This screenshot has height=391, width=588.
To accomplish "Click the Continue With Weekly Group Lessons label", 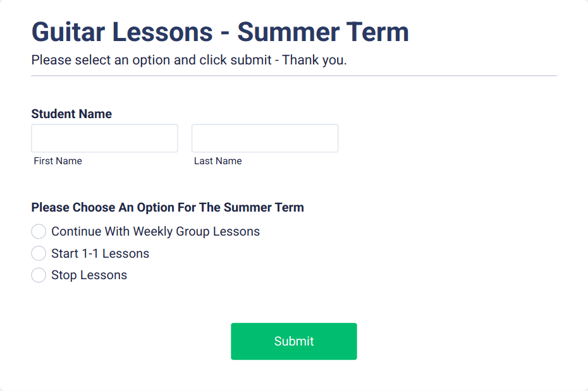I will (x=154, y=231).
